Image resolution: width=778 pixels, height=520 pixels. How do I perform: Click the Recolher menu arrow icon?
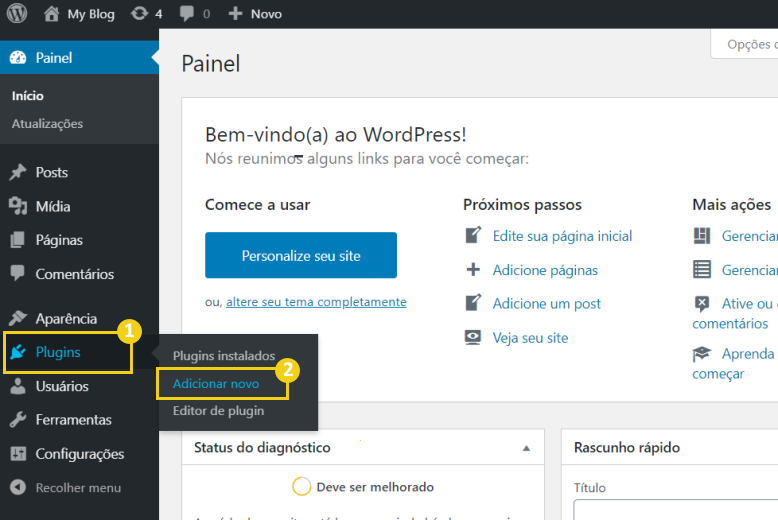(x=18, y=487)
